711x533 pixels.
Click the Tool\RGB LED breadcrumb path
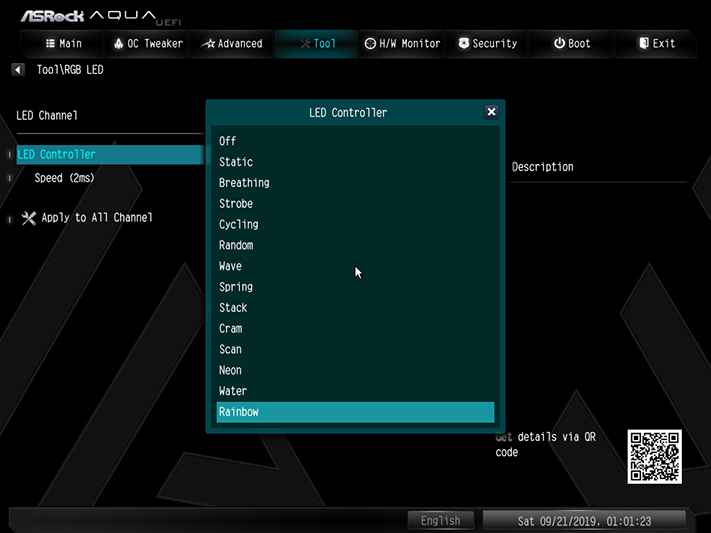70,70
